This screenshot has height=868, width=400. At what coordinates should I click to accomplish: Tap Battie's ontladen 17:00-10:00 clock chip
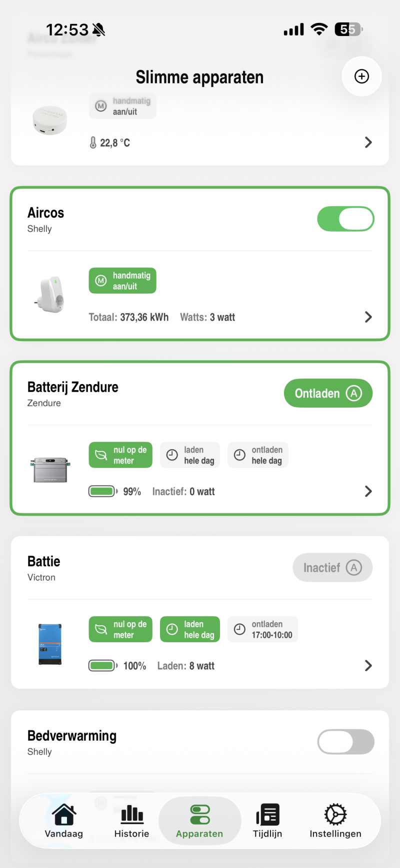pyautogui.click(x=263, y=629)
